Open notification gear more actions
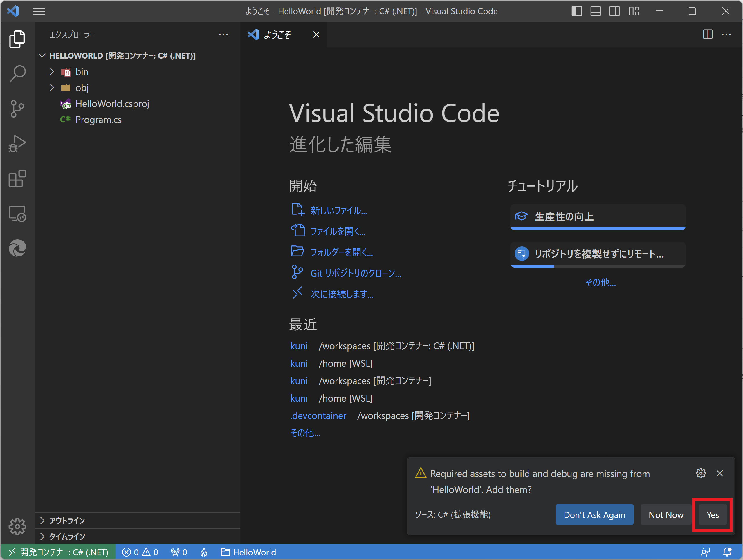The width and height of the screenshot is (743, 560). pos(701,473)
